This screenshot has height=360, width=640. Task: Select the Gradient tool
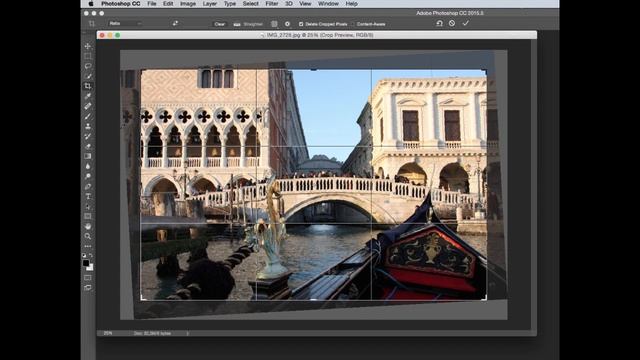pyautogui.click(x=88, y=156)
